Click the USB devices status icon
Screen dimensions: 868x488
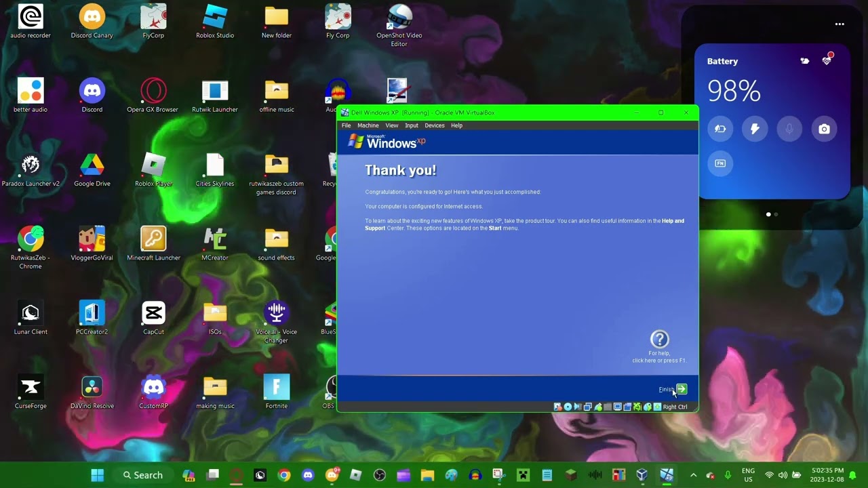pyautogui.click(x=597, y=407)
